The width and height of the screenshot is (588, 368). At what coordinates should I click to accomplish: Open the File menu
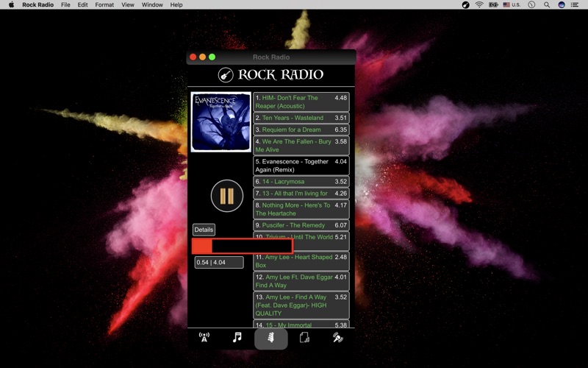pyautogui.click(x=65, y=4)
